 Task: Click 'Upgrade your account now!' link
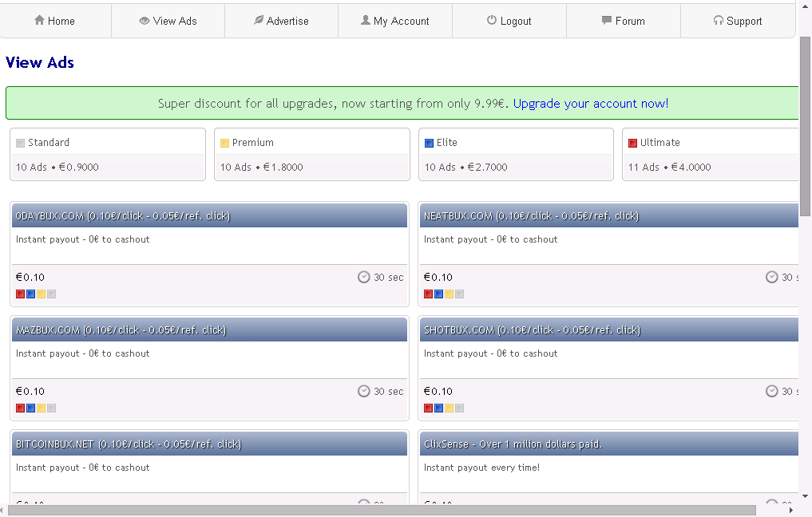coord(591,104)
